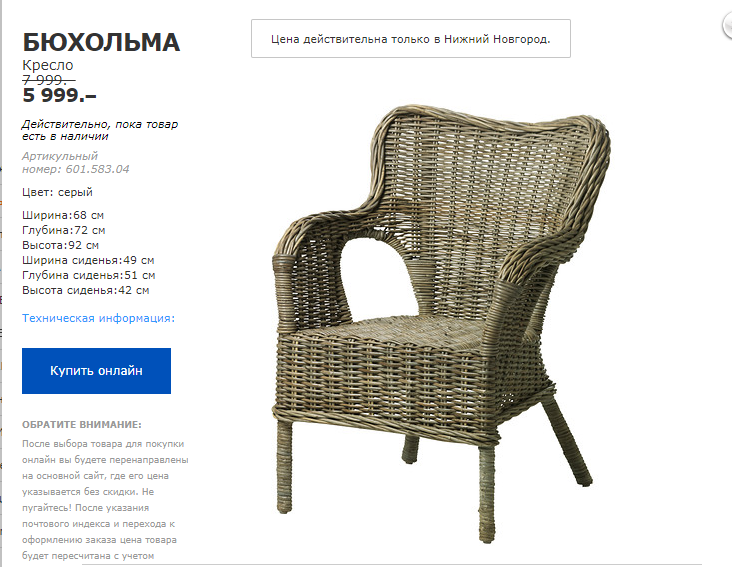Click the article number 601.583.04

point(97,169)
